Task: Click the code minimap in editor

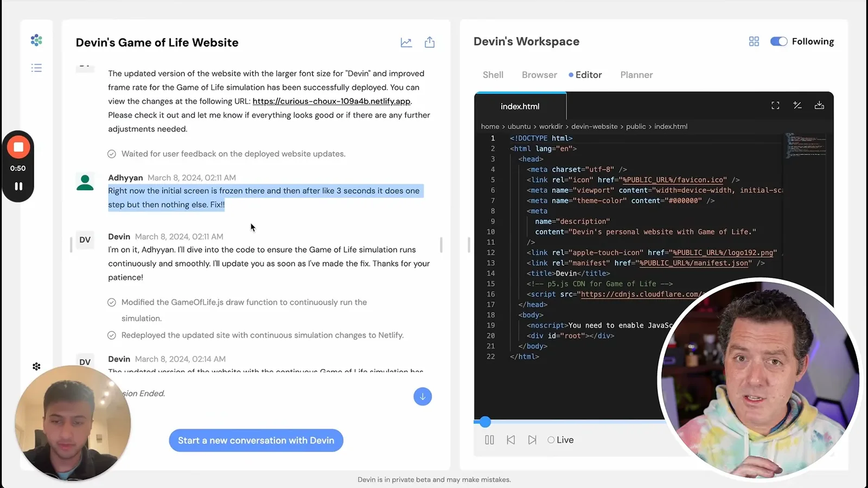Action: 806,145
